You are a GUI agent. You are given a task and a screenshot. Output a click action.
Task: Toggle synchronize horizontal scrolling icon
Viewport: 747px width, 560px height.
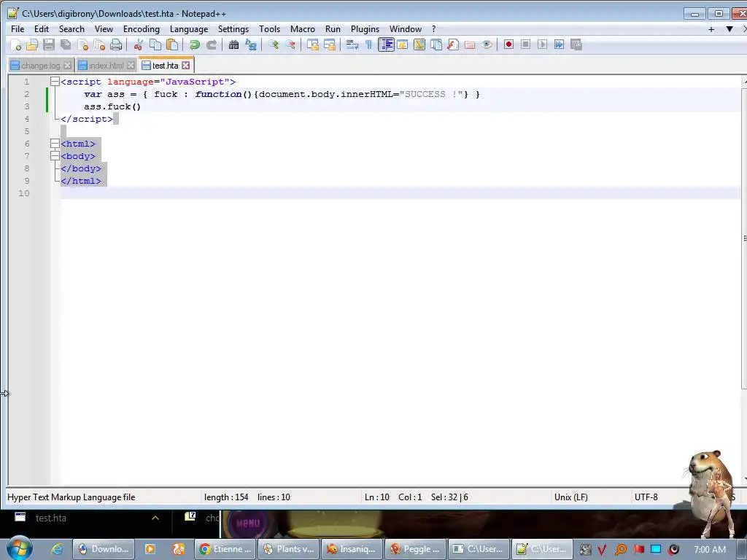click(x=329, y=44)
